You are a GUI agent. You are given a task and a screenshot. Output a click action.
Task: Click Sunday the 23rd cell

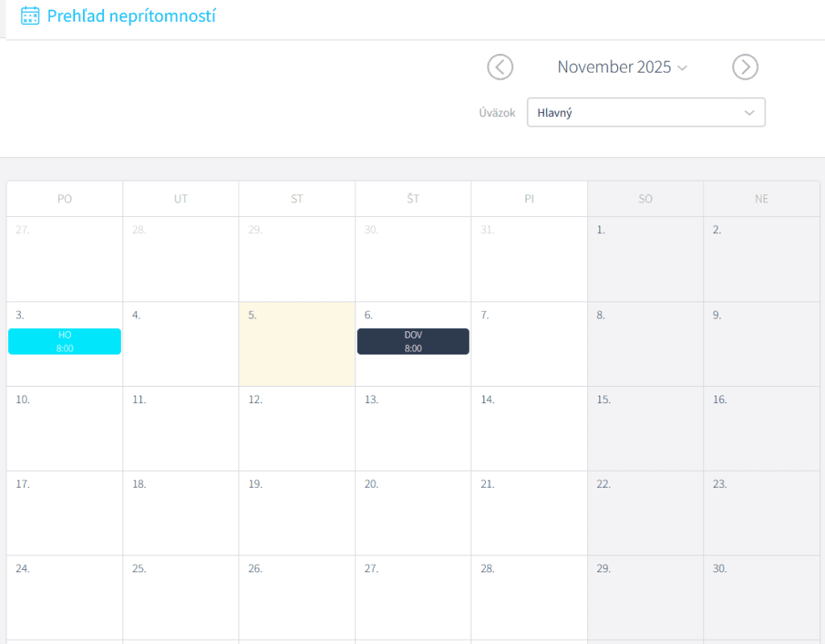click(x=761, y=513)
